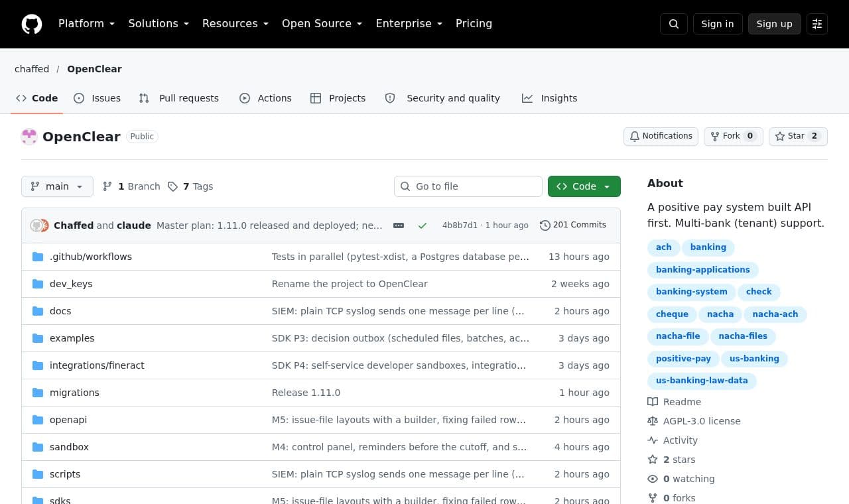Click the Sign up button
Image resolution: width=849 pixels, height=504 pixels.
pyautogui.click(x=775, y=24)
